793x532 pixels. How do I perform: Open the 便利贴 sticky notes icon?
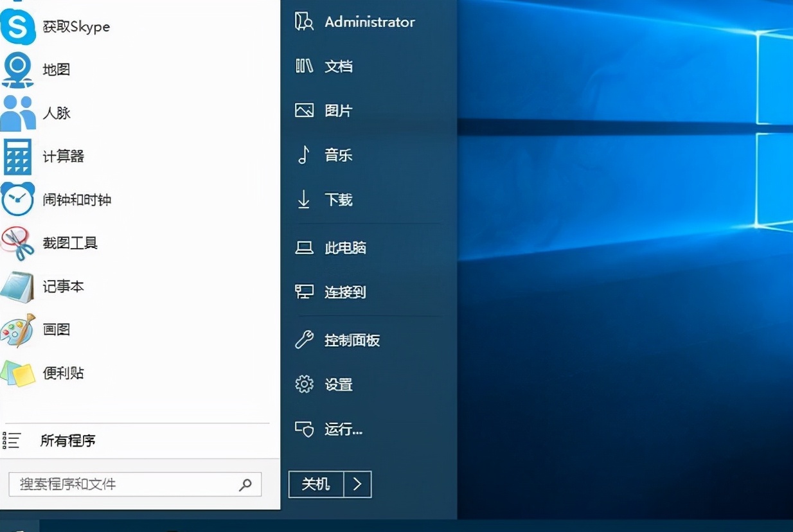(18, 373)
